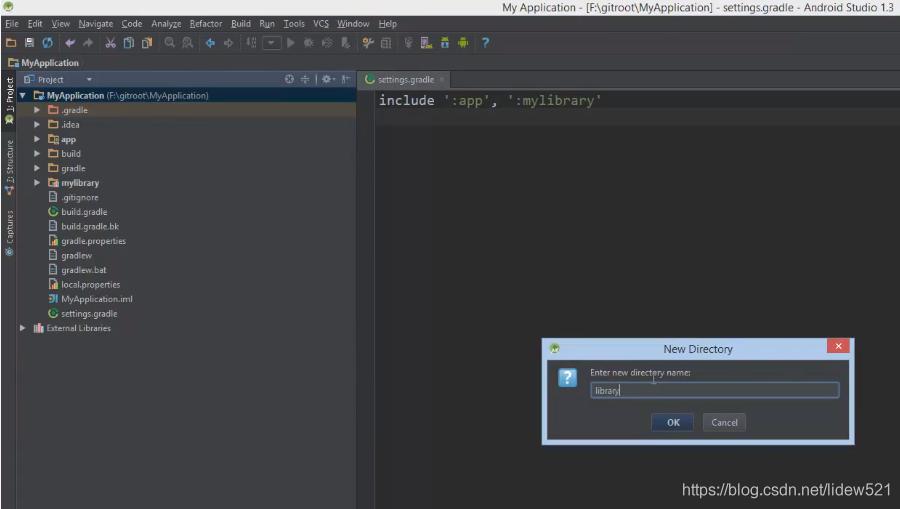Open the AVD Manager icon
This screenshot has height=509, width=900.
click(x=426, y=43)
